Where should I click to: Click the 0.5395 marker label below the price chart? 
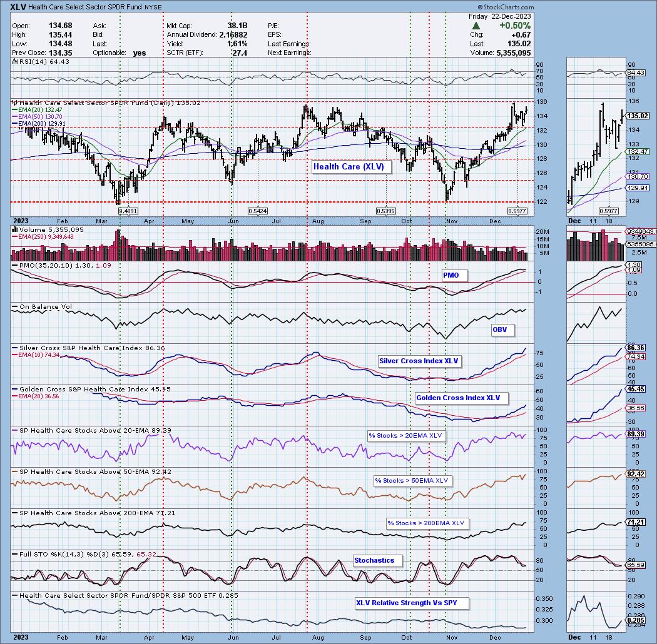point(386,211)
